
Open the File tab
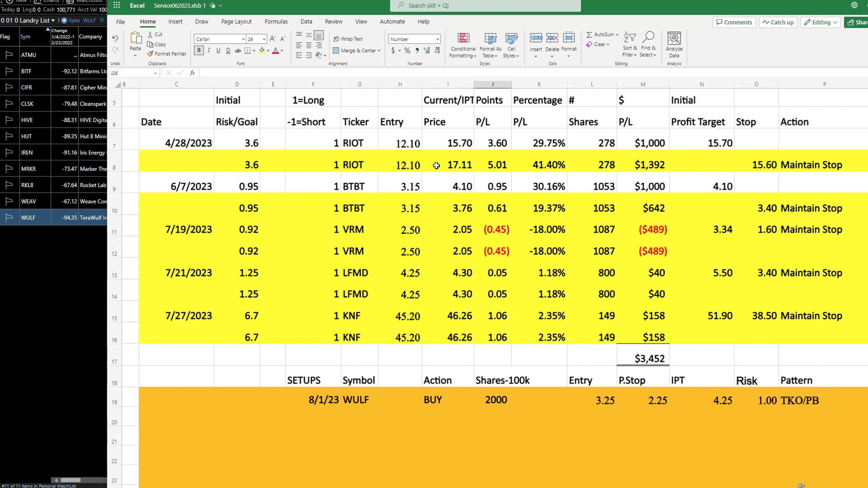click(x=120, y=21)
